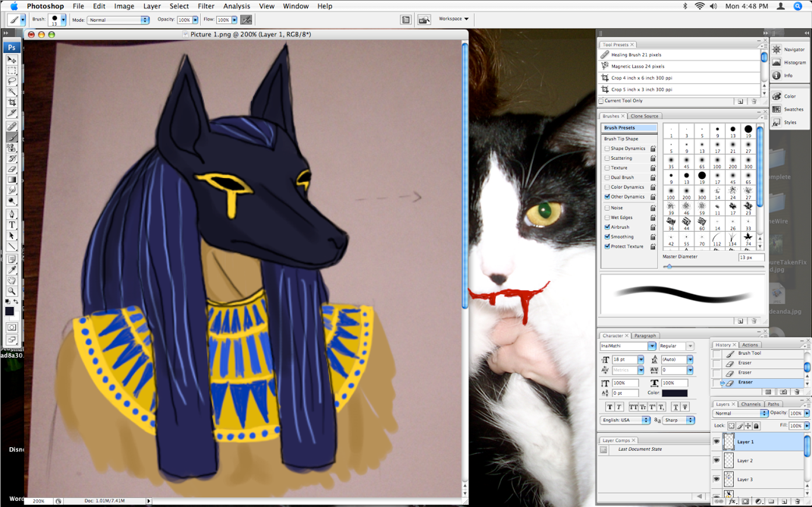Image resolution: width=812 pixels, height=507 pixels.
Task: Apply Faux Bold in Character panel
Action: [x=610, y=407]
